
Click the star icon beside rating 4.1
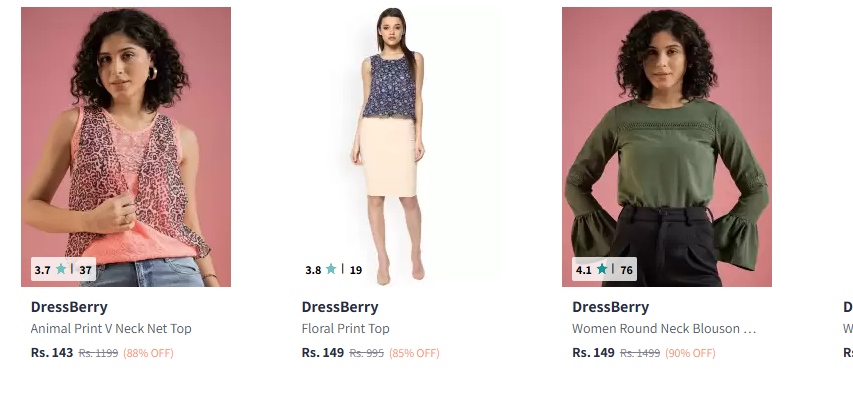(x=602, y=269)
